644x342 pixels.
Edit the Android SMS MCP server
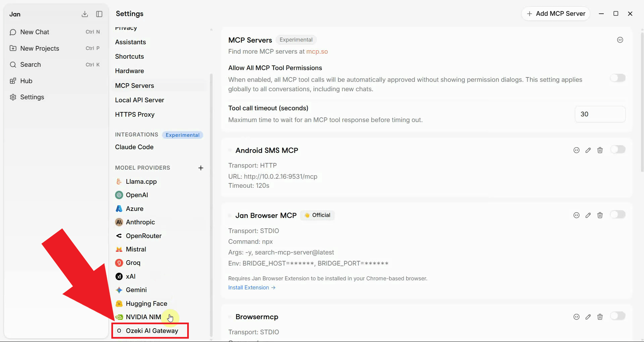tap(588, 150)
